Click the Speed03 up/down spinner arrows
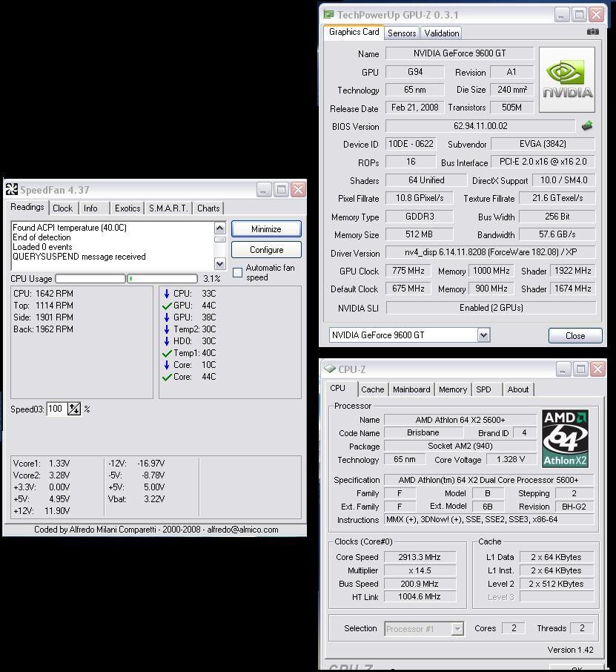This screenshot has width=616, height=672. pyautogui.click(x=74, y=409)
